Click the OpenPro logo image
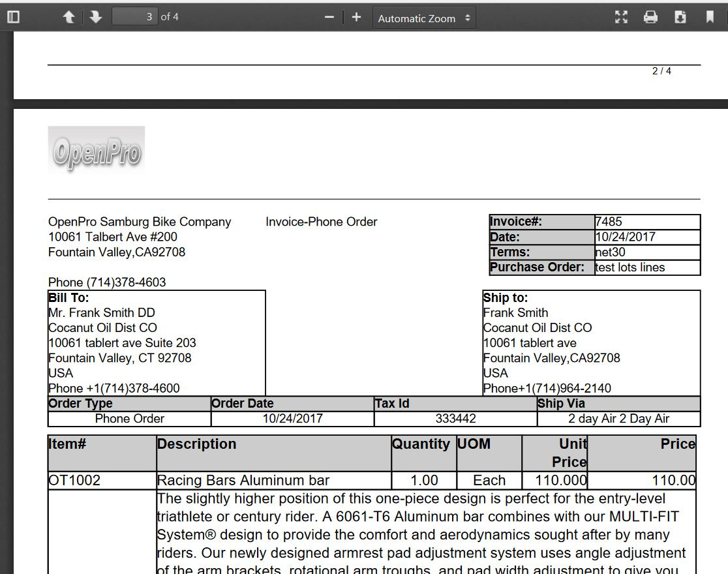The width and height of the screenshot is (728, 574). tap(97, 151)
